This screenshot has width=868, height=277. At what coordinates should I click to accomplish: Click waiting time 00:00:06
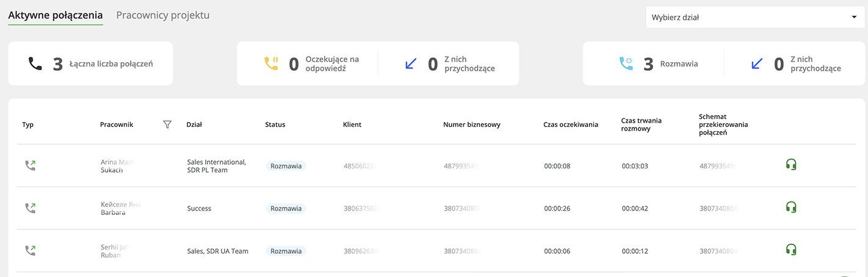coord(557,251)
